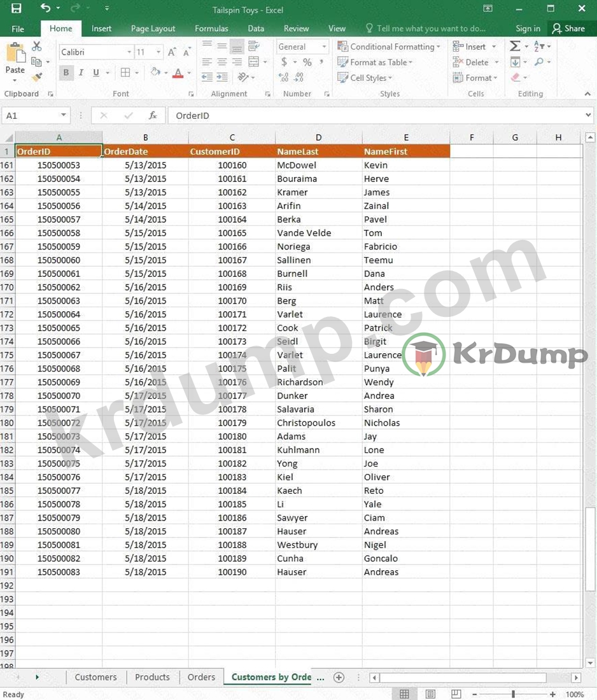
Task: Click Merge & Center icon
Action: [253, 62]
